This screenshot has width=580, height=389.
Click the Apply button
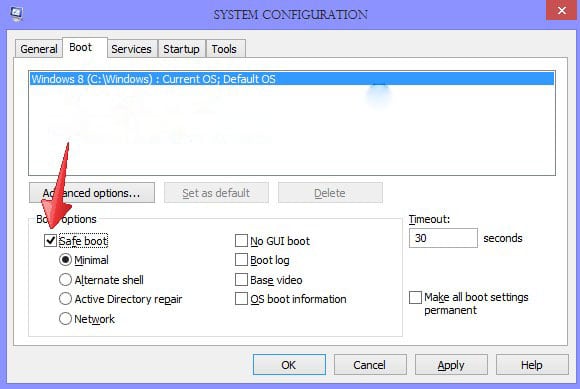click(x=451, y=365)
